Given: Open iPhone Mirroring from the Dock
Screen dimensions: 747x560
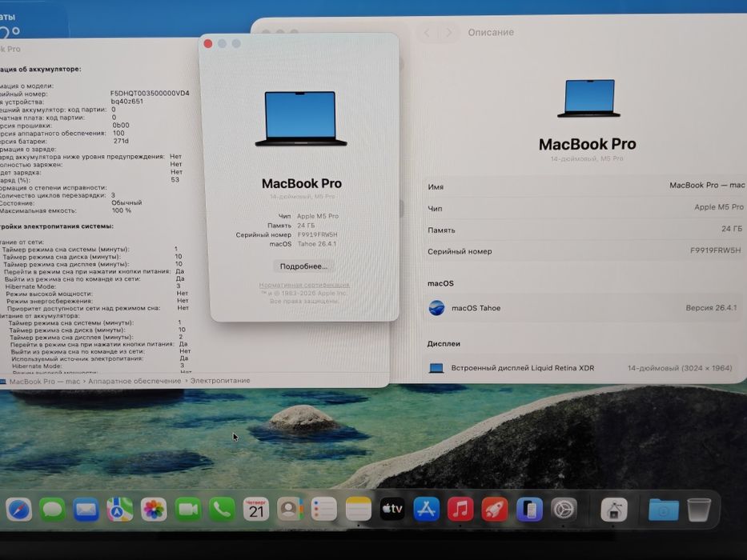Looking at the screenshot, I should (x=529, y=510).
